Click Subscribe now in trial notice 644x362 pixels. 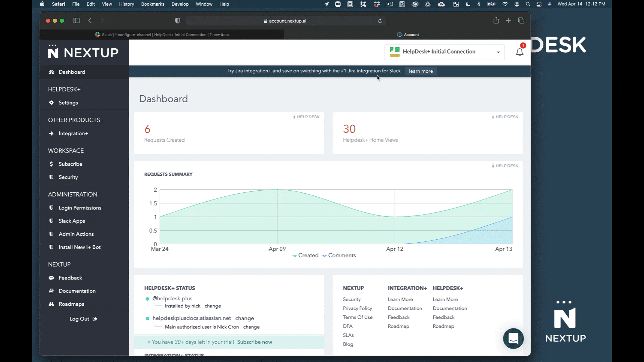coord(254,342)
